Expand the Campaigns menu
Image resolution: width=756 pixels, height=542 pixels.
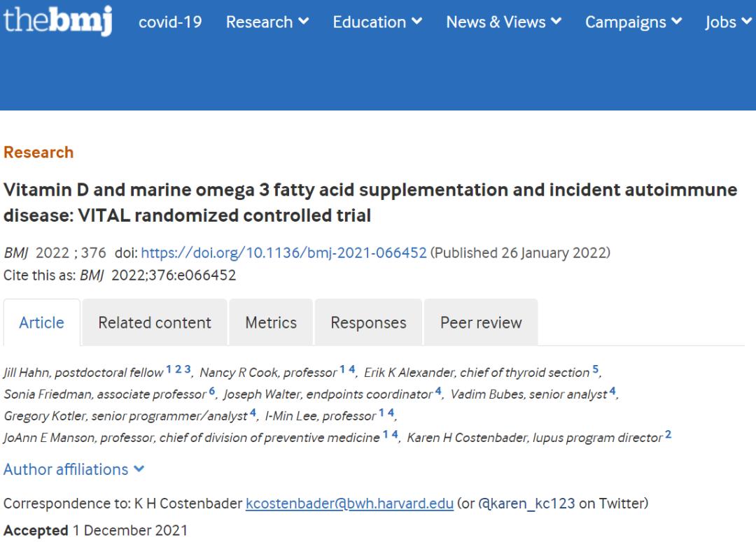(633, 22)
